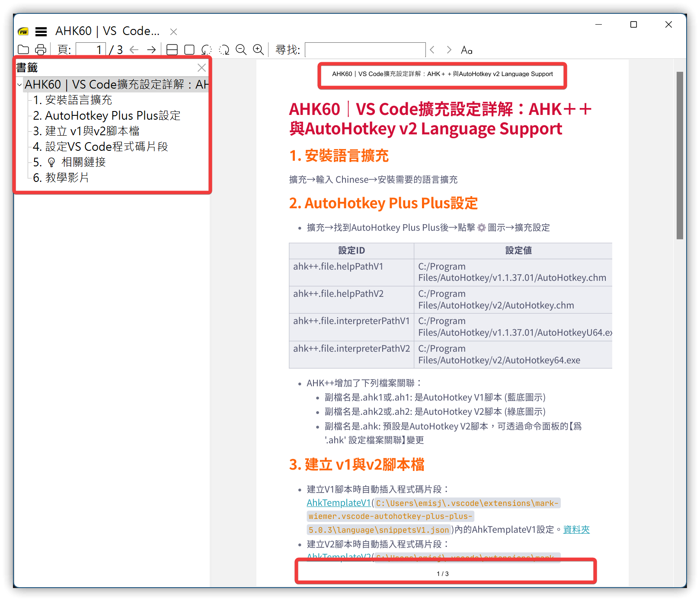Screen dimensions: 700x601
Task: Print the document using the printer icon
Action: (x=41, y=50)
